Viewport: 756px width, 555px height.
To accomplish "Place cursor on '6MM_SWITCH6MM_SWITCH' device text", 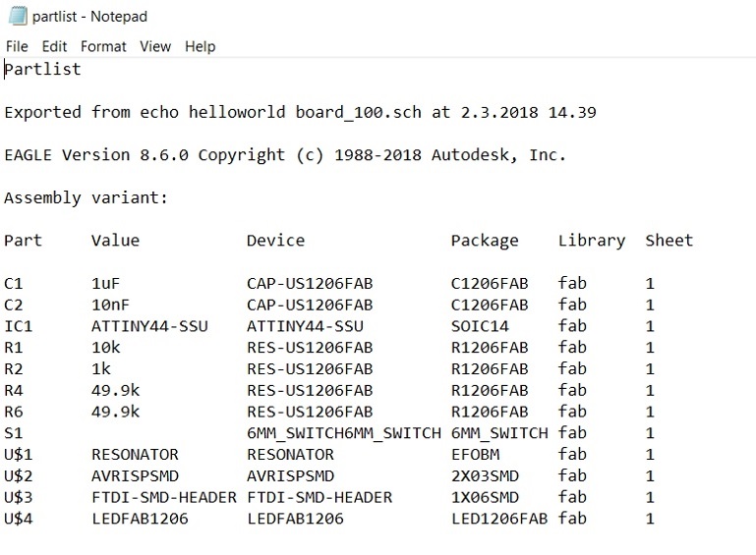I will pyautogui.click(x=343, y=433).
